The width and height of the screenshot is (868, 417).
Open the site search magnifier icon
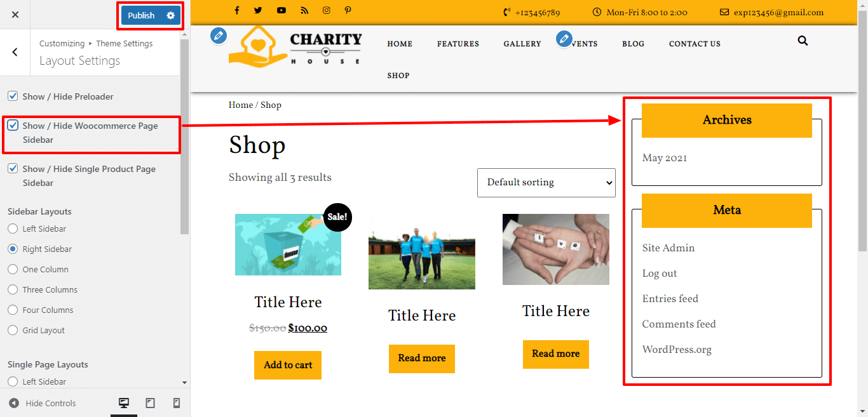point(803,41)
